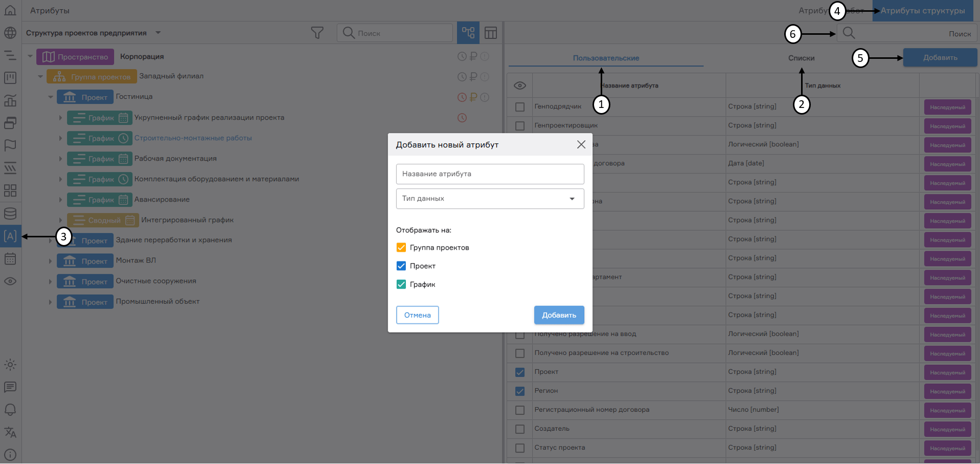Open the globe icon in the sidebar
Viewport: 980px width, 464px height.
(x=10, y=33)
